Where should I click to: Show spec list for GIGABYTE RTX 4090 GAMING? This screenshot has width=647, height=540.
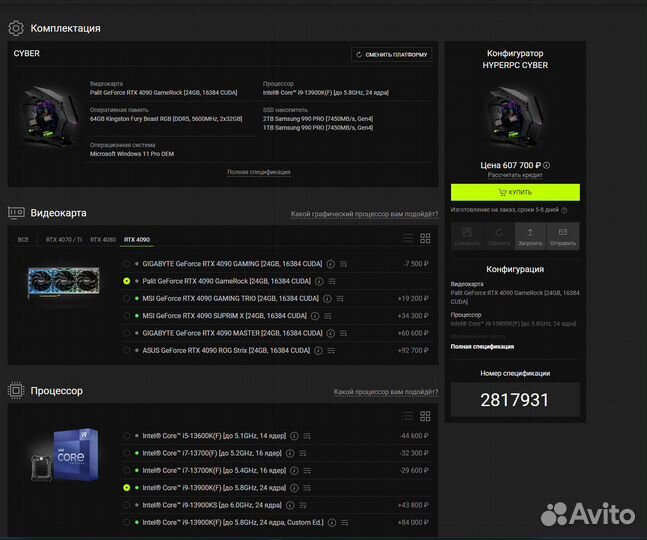[x=343, y=264]
